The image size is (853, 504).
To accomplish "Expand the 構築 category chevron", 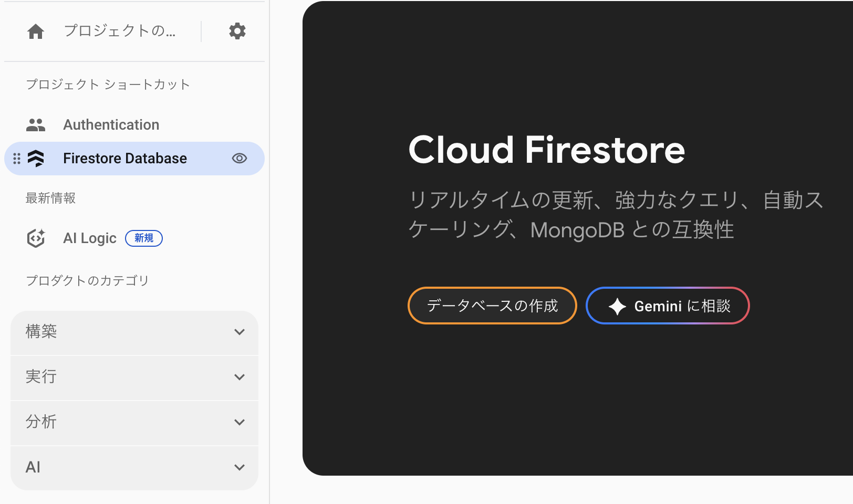I will (x=240, y=332).
